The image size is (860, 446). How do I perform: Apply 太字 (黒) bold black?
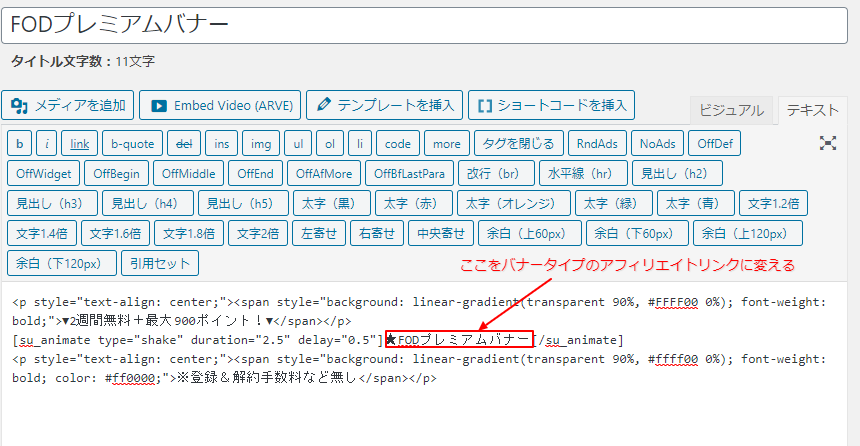tap(332, 204)
